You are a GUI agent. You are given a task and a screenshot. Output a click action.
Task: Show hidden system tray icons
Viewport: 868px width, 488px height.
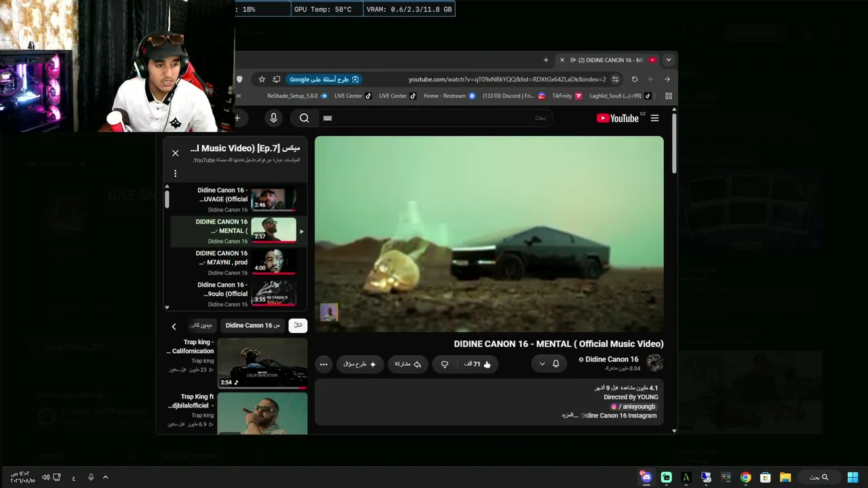click(x=105, y=477)
